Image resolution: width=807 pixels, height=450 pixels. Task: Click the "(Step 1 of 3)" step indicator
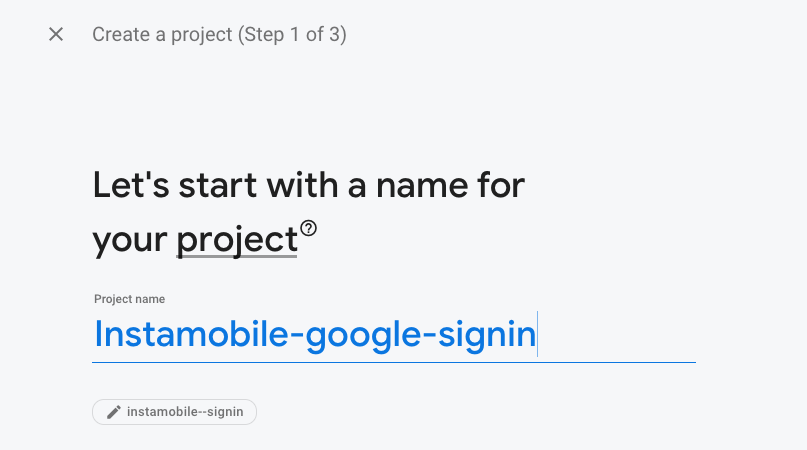tap(292, 34)
